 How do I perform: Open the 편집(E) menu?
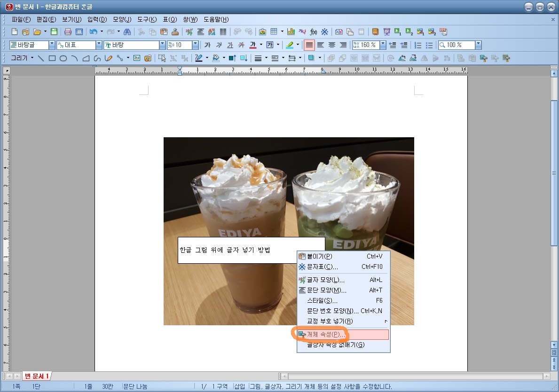click(47, 19)
